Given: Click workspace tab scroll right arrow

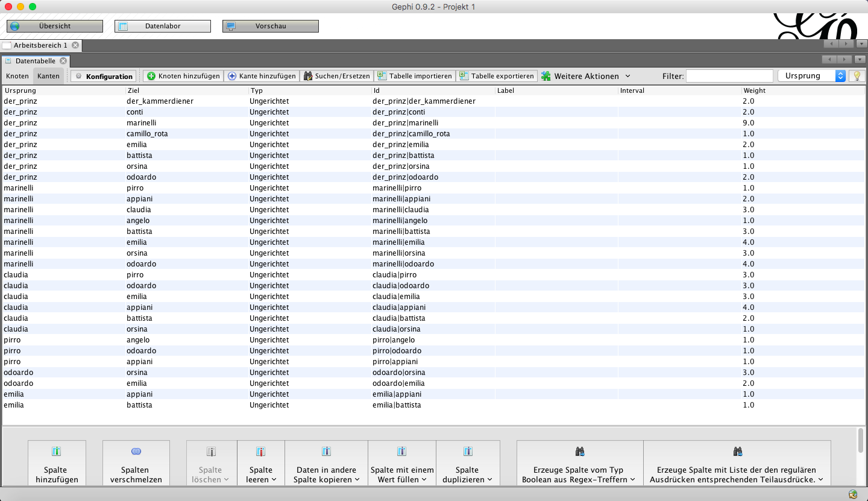Looking at the screenshot, I should (x=846, y=44).
